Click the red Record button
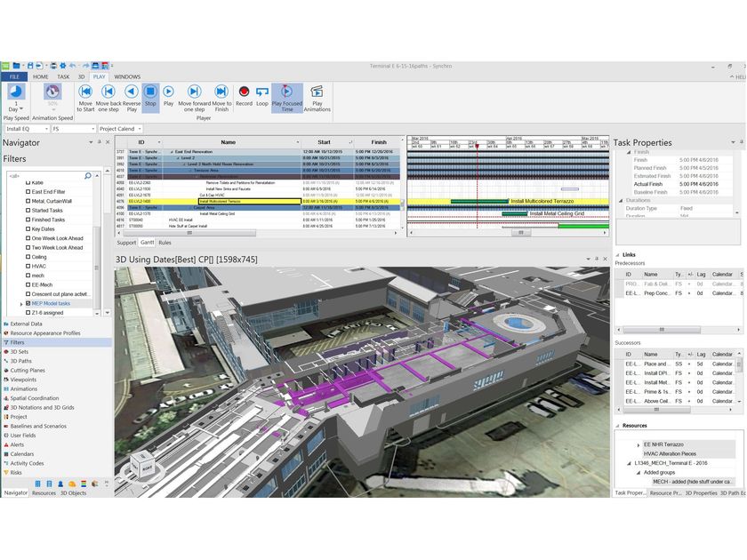The image size is (747, 560). point(244,96)
